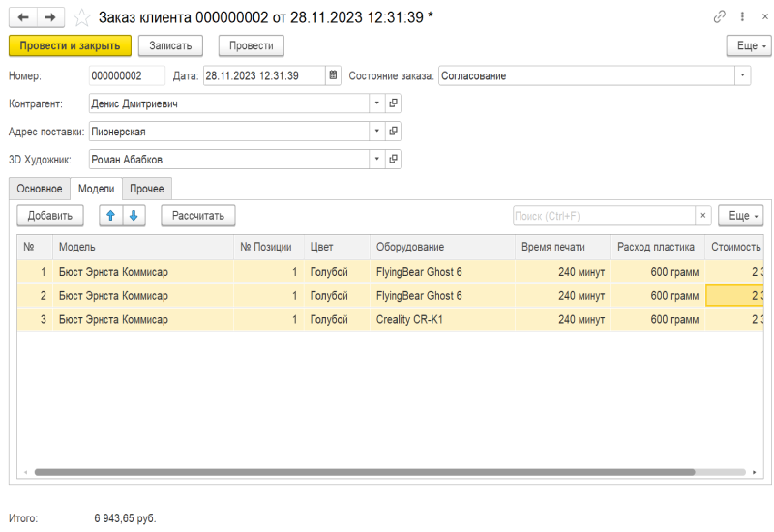Open the calendar picker for Дата
This screenshot has height=532, width=774.
click(x=333, y=75)
